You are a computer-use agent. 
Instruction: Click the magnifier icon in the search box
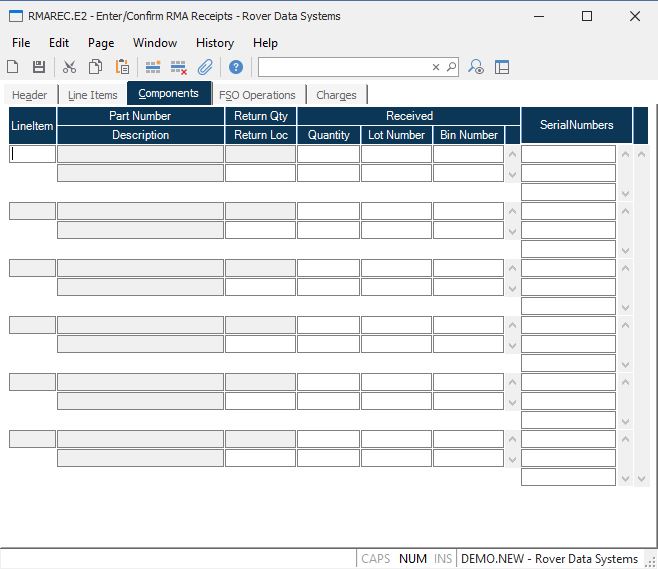coord(451,67)
